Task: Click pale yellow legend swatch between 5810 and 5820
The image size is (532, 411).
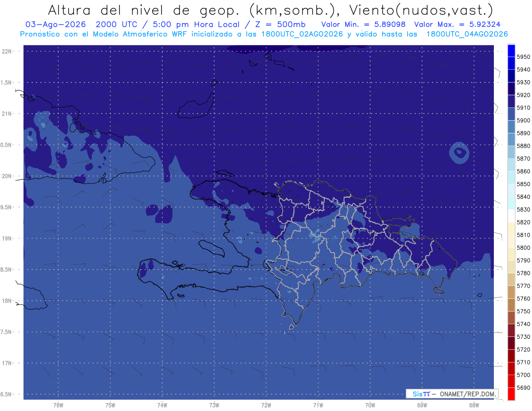Action: coord(511,228)
